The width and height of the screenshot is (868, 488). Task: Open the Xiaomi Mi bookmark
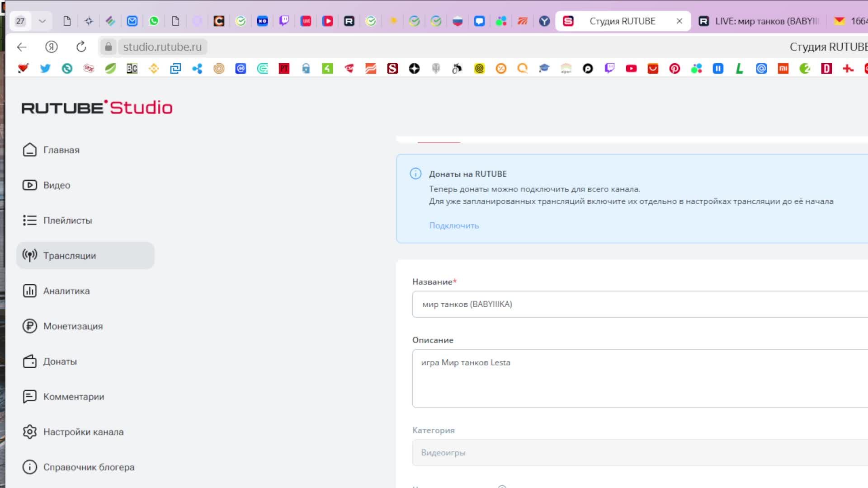[x=783, y=69]
